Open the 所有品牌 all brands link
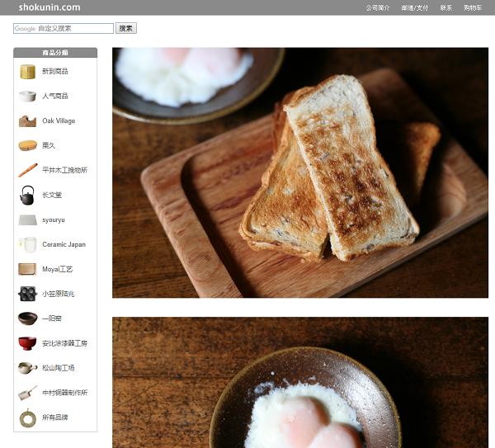Viewport: 495px width, 448px height. tap(55, 417)
